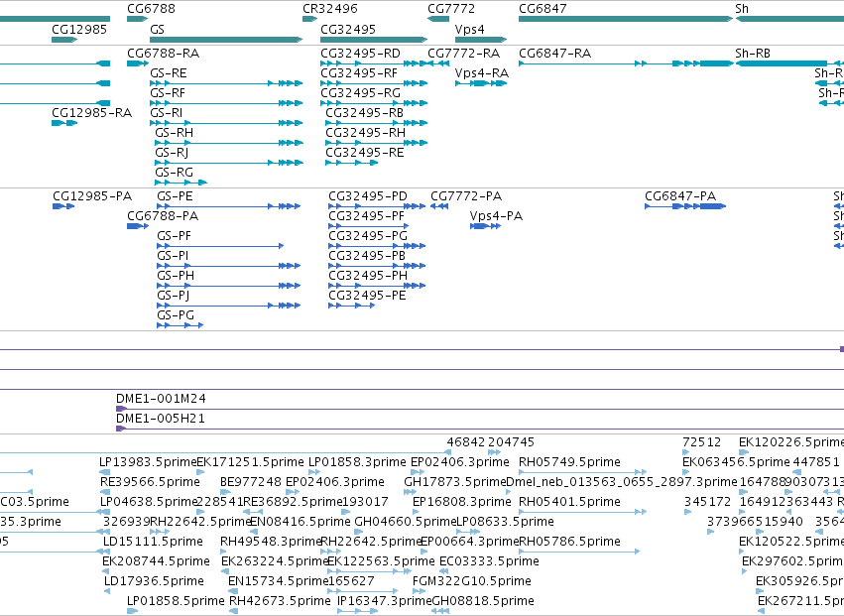Open the GS-RJ transcript label
The image size is (844, 616).
(x=172, y=153)
